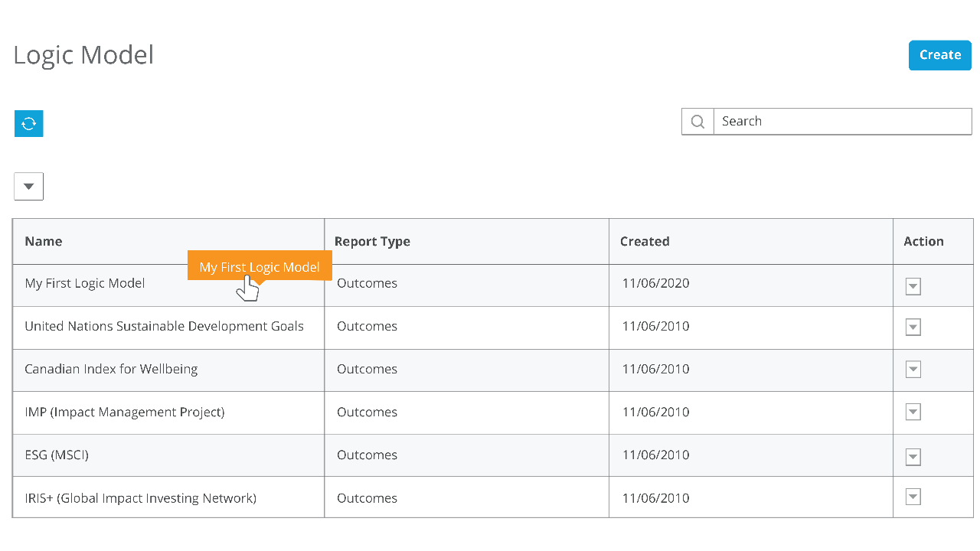Click the 11/06/2020 created date
980x551 pixels.
pos(655,283)
